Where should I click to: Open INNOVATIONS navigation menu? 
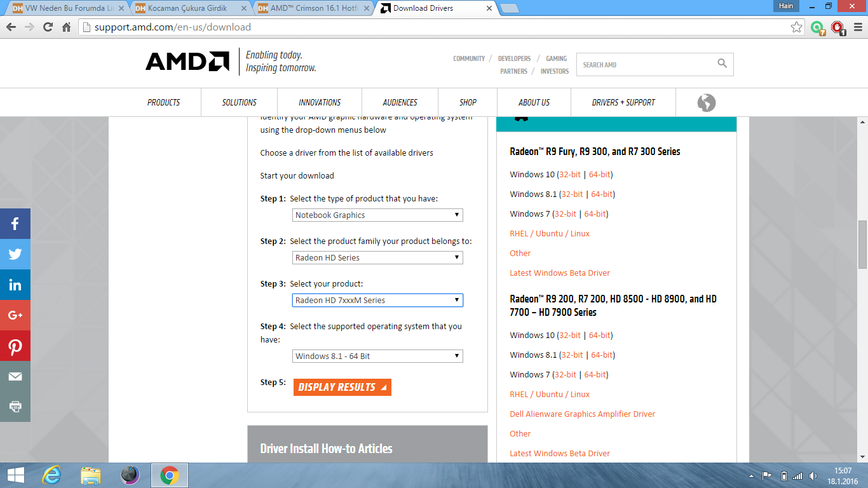(320, 102)
